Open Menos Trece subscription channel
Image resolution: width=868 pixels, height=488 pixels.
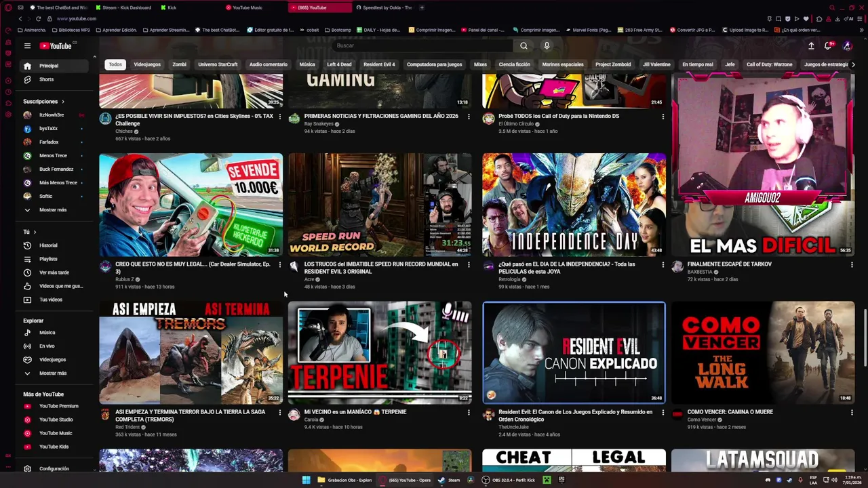[54, 156]
